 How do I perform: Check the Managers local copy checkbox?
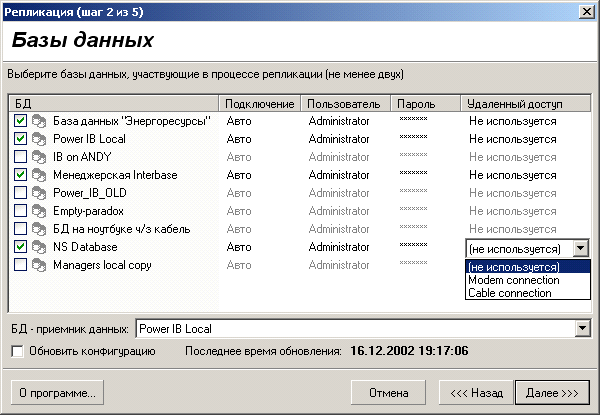[x=20, y=264]
